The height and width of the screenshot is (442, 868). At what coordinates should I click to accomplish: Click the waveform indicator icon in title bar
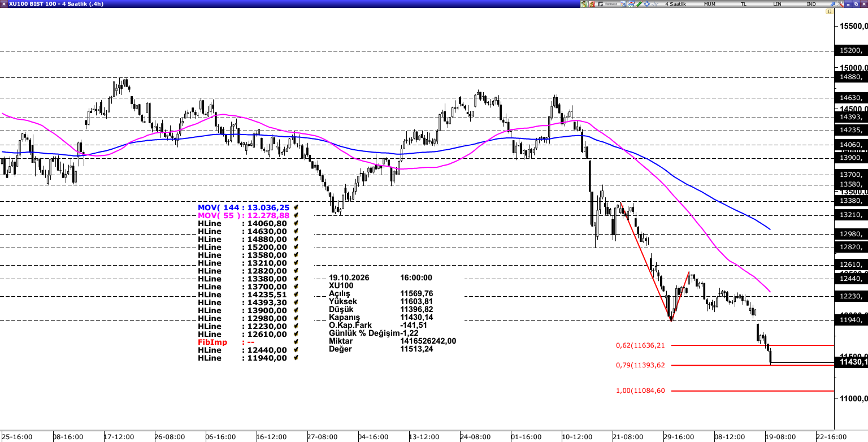pos(654,4)
